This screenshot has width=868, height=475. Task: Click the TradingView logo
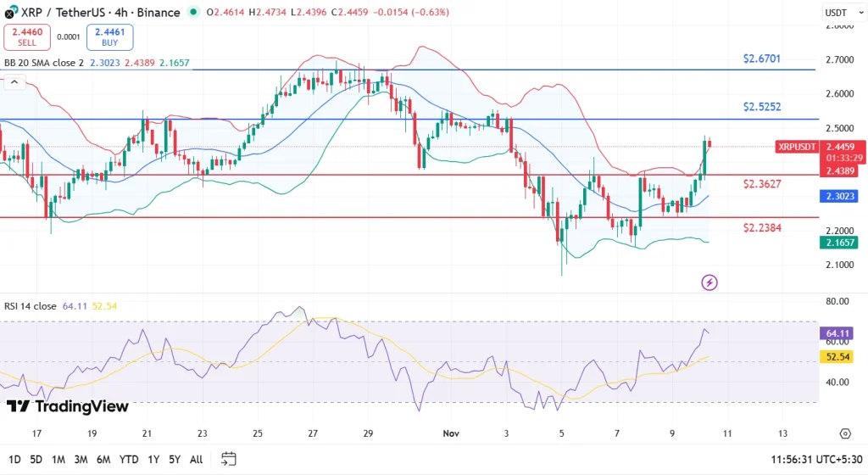tap(68, 406)
